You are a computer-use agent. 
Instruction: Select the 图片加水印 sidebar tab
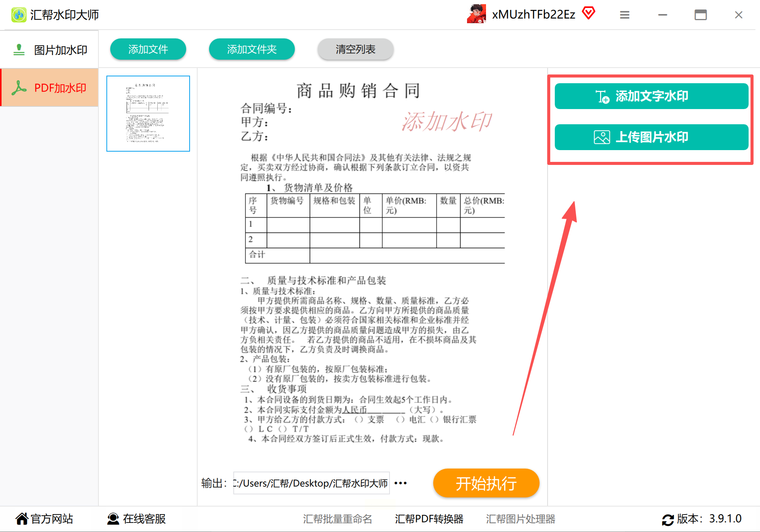49,50
